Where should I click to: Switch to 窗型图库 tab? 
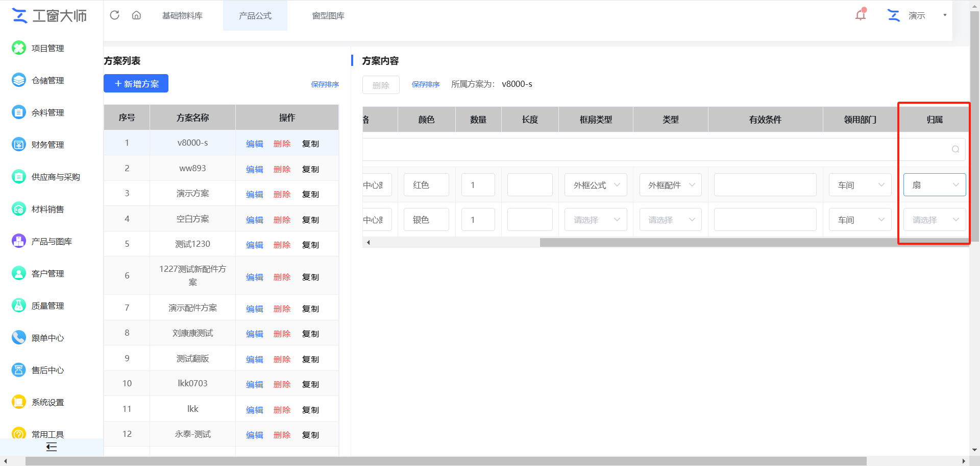328,16
